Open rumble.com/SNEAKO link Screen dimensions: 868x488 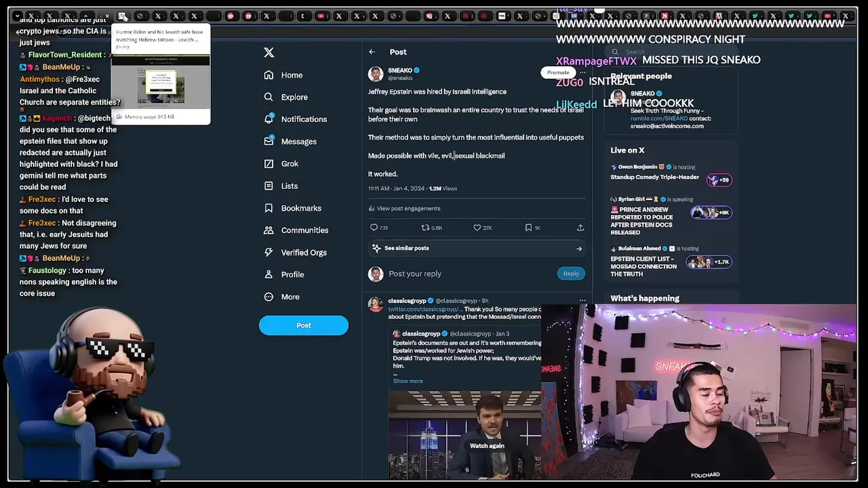[659, 119]
